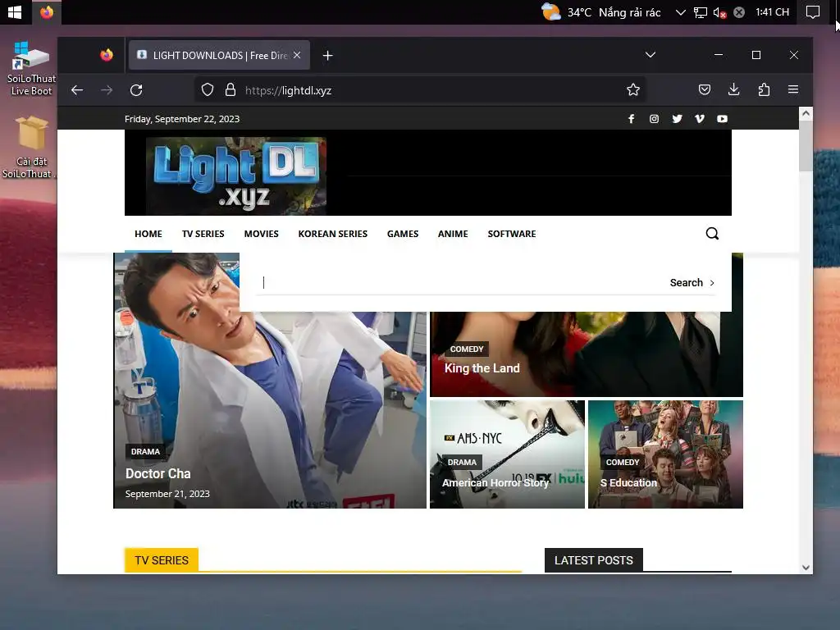The height and width of the screenshot is (630, 840).
Task: Open the SOFTWARE menu
Action: (512, 234)
